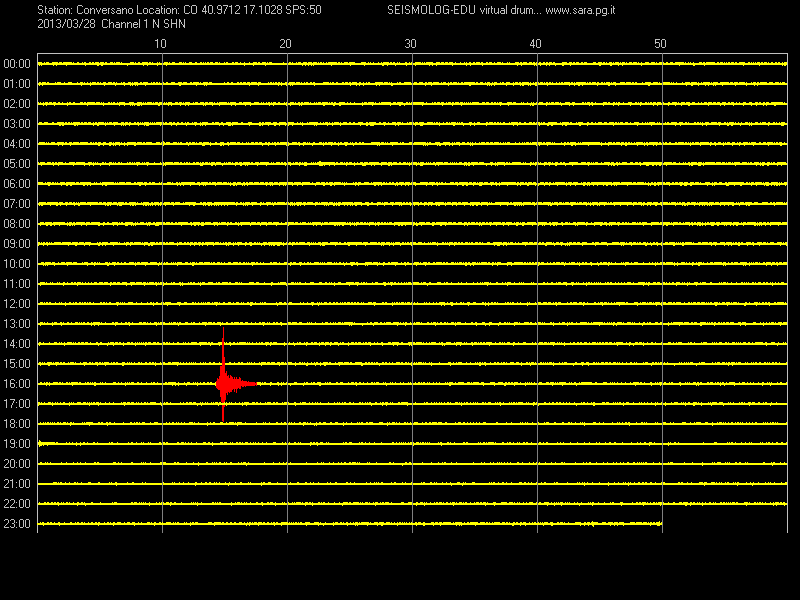
Task: Click the 03:00 hour row label
Action: 17,124
